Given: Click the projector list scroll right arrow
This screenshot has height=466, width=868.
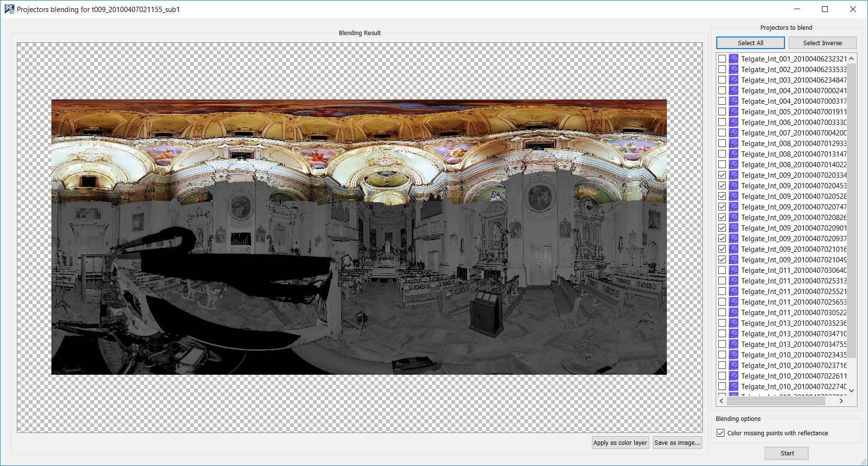Looking at the screenshot, I should pyautogui.click(x=841, y=401).
